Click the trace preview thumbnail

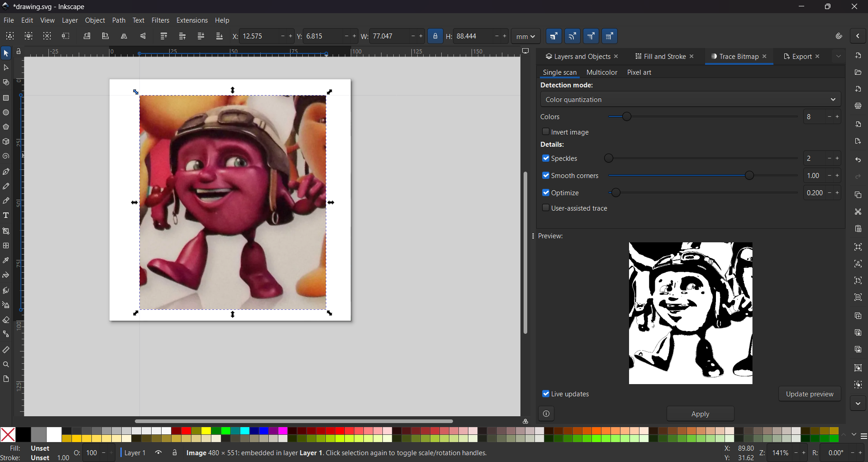point(691,313)
